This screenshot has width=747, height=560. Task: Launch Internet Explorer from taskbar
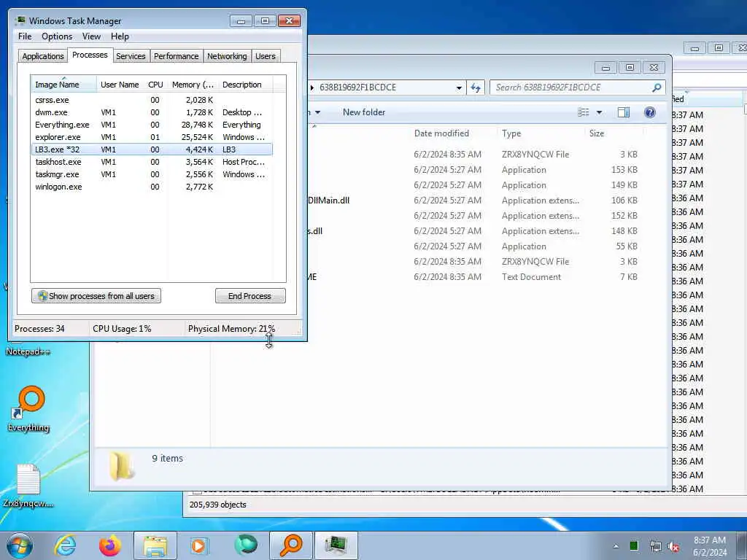(x=65, y=545)
